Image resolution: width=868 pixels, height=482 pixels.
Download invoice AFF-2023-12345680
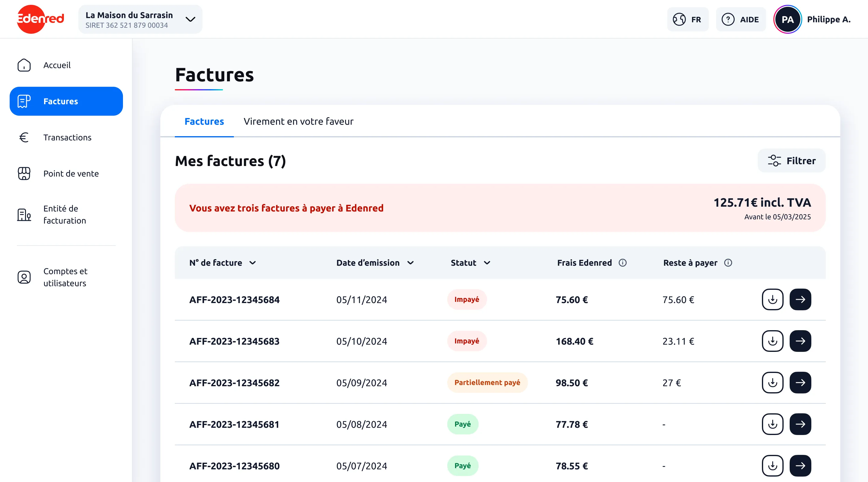pos(772,466)
